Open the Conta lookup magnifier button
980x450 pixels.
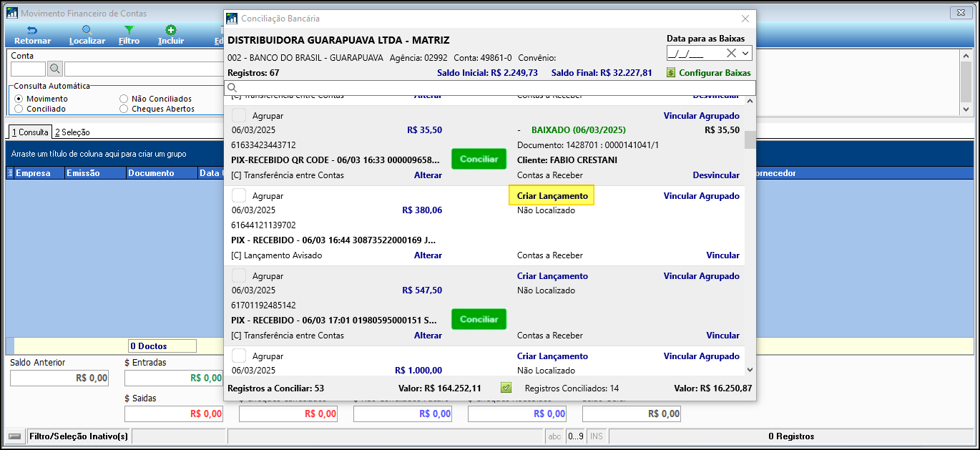[x=55, y=69]
